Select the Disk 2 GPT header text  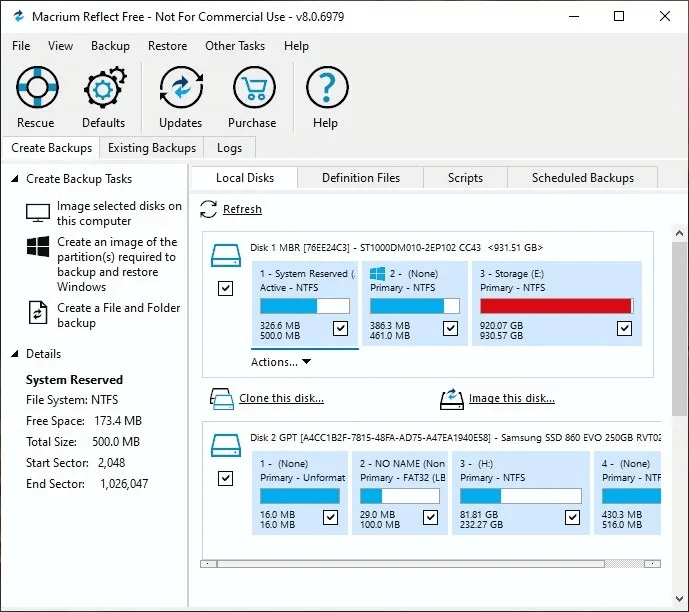[455, 438]
